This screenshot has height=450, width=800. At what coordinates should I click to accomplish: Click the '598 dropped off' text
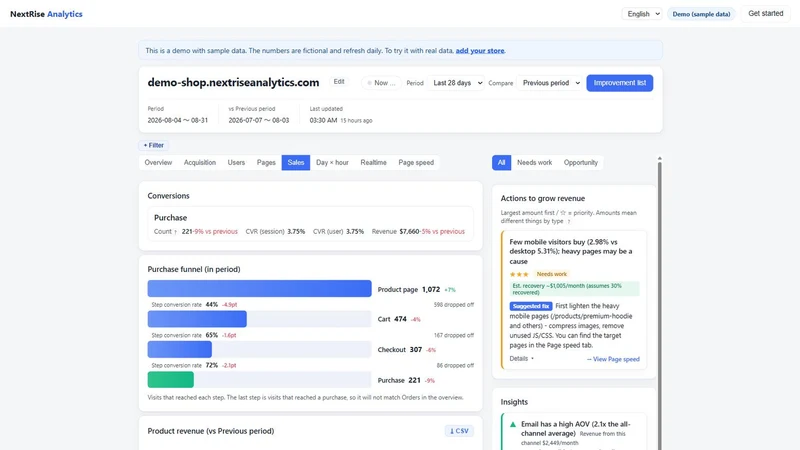(x=454, y=305)
